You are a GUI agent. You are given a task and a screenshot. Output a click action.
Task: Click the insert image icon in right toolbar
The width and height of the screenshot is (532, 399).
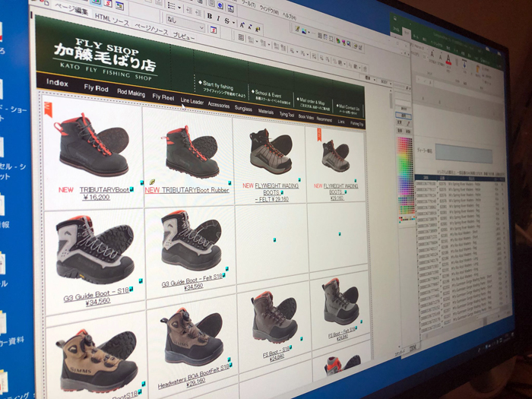(x=304, y=31)
